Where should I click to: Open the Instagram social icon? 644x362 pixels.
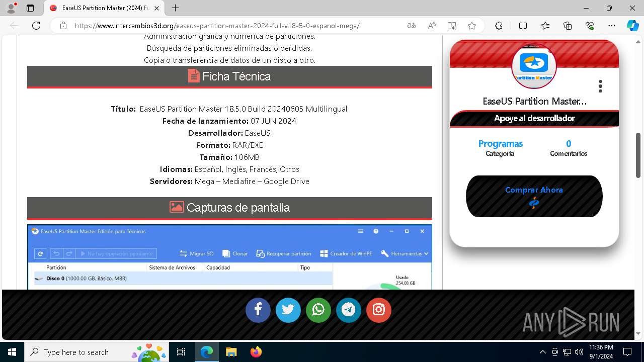coord(378,310)
